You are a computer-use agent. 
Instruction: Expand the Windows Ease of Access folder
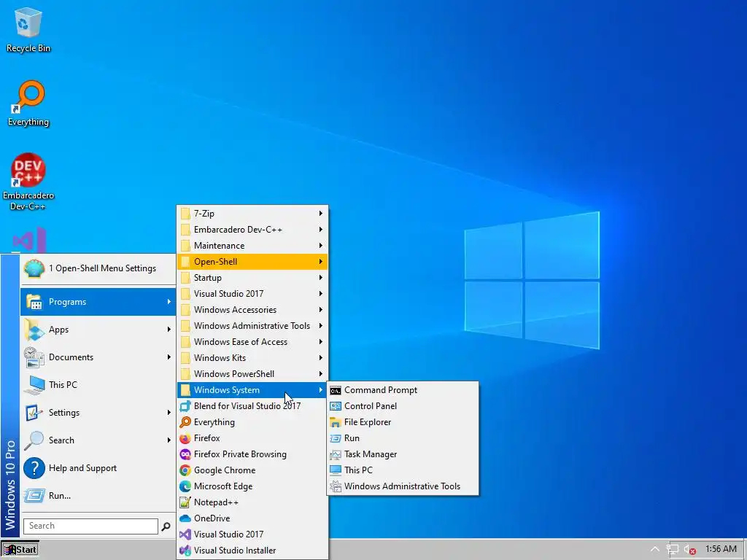pyautogui.click(x=252, y=342)
